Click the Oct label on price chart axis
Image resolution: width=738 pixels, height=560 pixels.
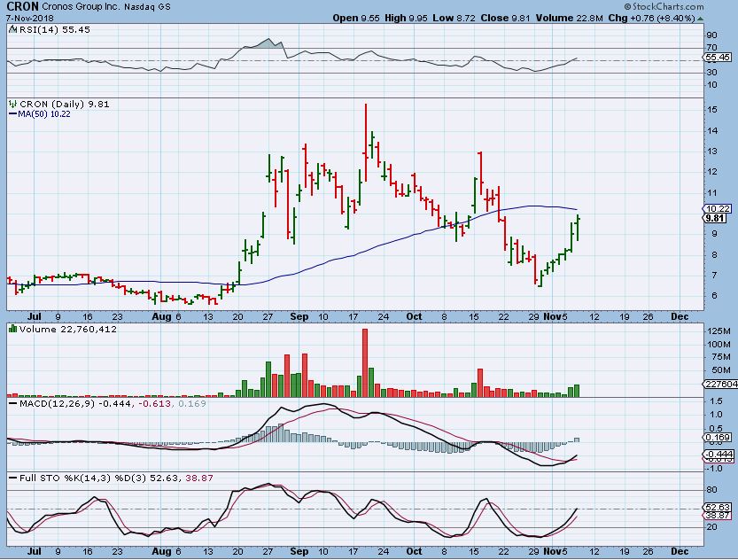point(413,316)
